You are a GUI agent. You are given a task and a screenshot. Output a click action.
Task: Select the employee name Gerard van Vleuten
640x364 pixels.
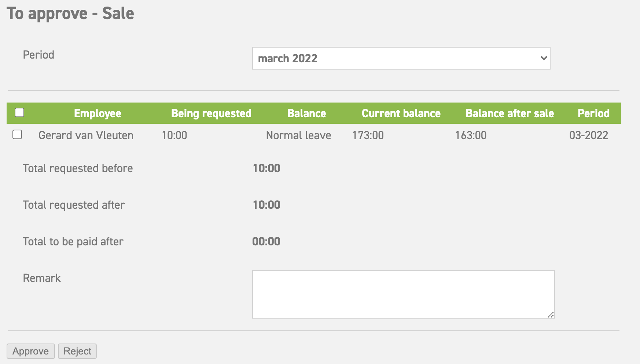(x=86, y=135)
